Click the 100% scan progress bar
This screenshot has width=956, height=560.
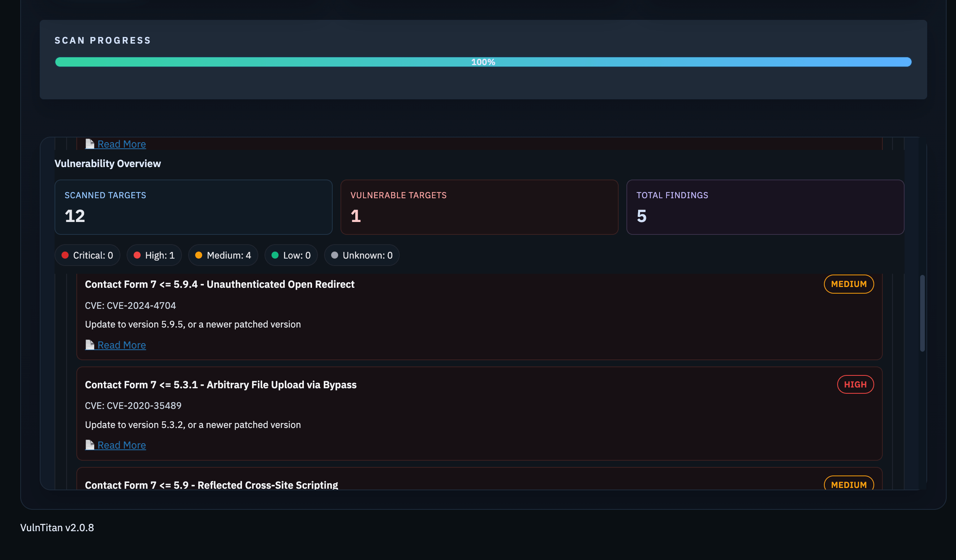click(483, 62)
